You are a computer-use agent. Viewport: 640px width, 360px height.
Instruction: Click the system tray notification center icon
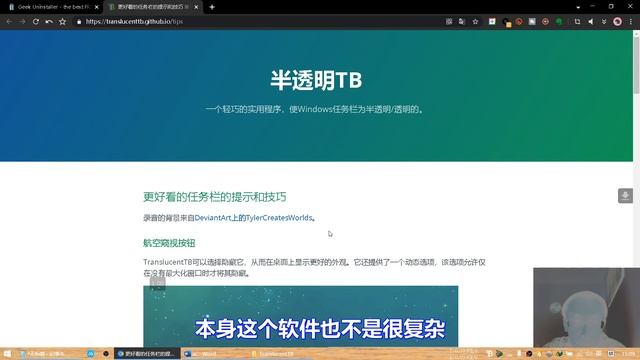pos(611,353)
